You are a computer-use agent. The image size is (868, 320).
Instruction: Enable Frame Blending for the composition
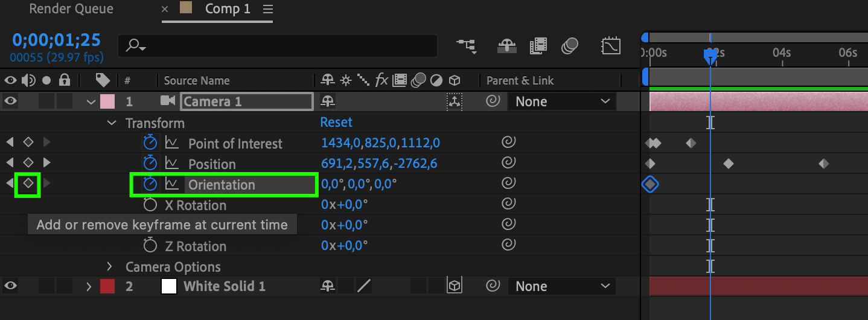tap(538, 46)
